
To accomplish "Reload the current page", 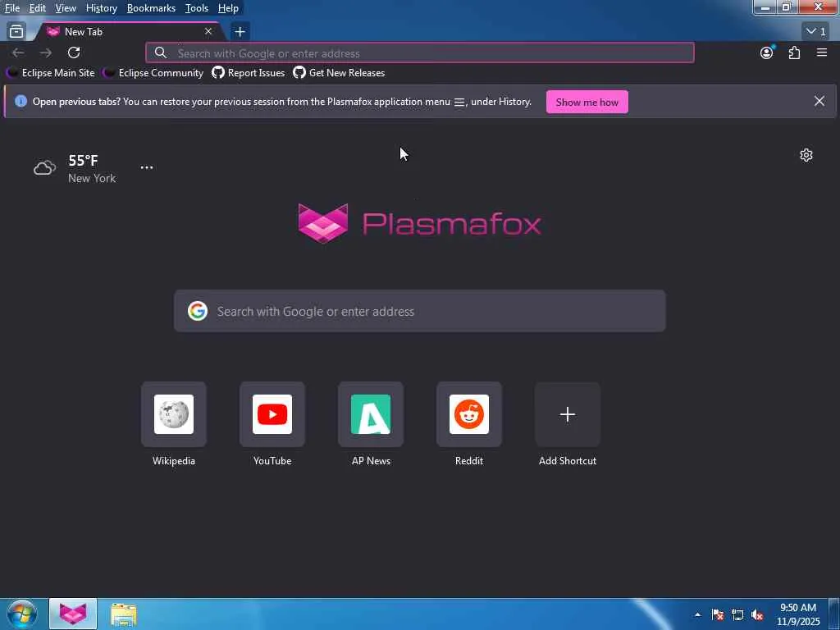I will tap(74, 52).
